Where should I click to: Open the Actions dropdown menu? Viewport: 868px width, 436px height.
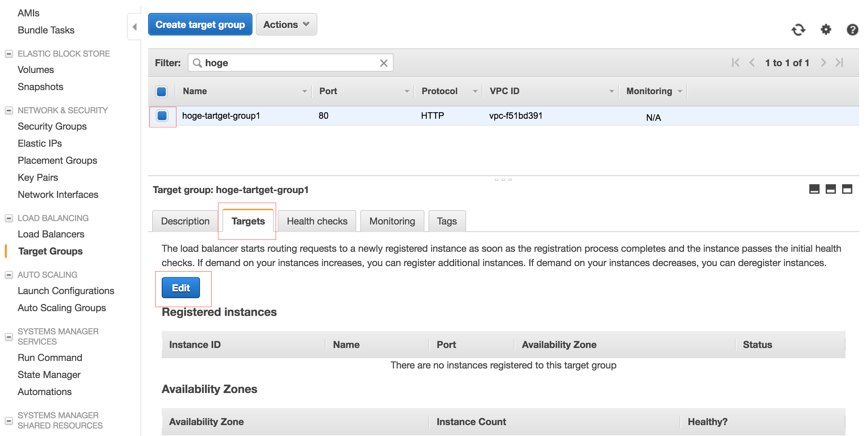[286, 25]
